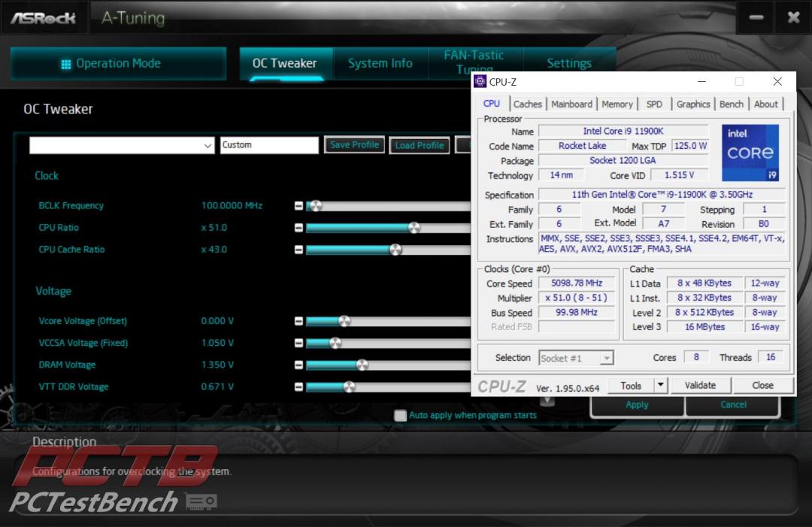Click the VTT DDR Voltage slider handle

(349, 387)
